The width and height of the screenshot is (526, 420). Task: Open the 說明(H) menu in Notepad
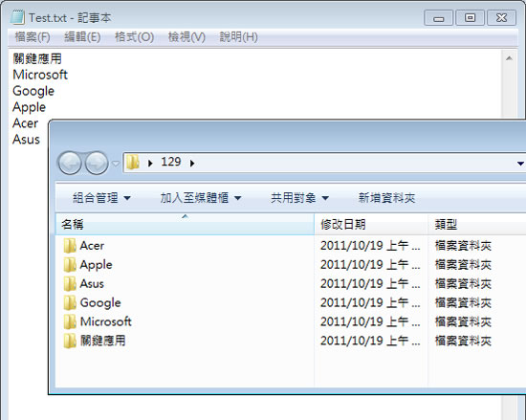point(238,37)
